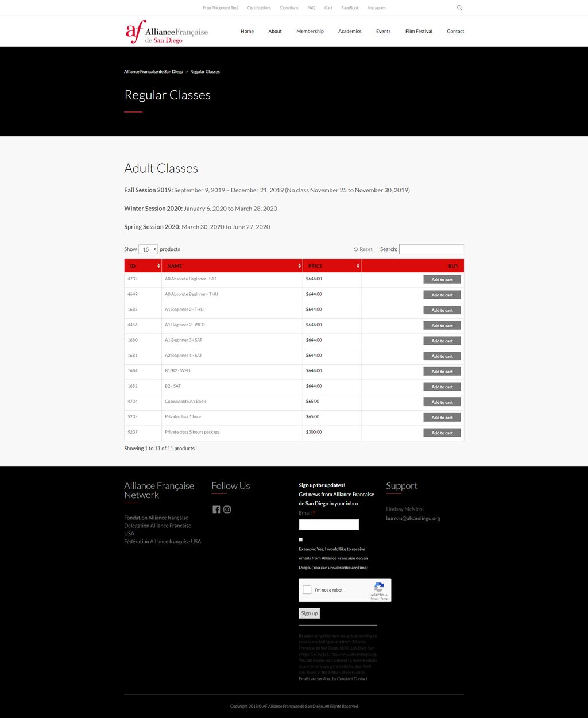
Task: Select the A1 Beginner 3 - SAT row name
Action: tap(183, 340)
